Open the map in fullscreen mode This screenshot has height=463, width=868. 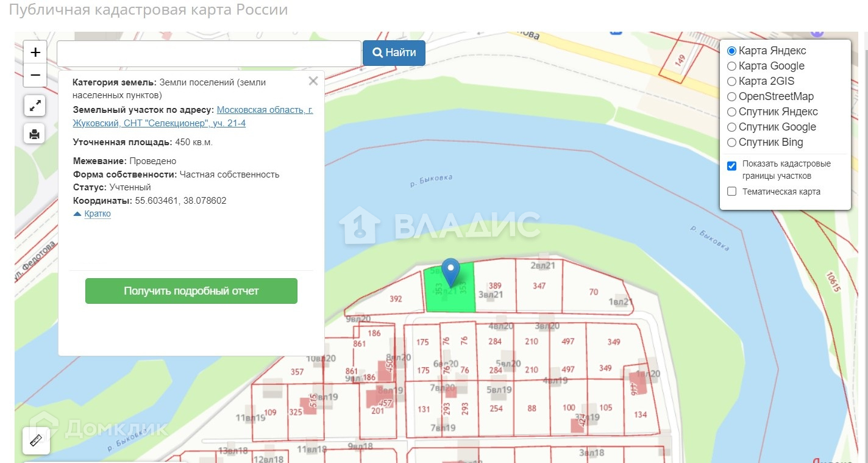(x=35, y=106)
